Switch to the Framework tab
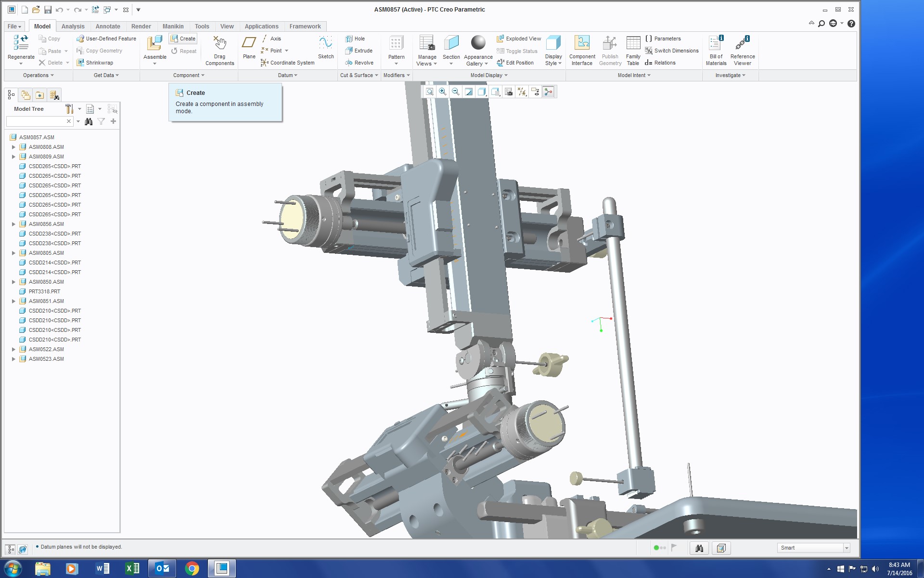924x578 pixels. (305, 26)
